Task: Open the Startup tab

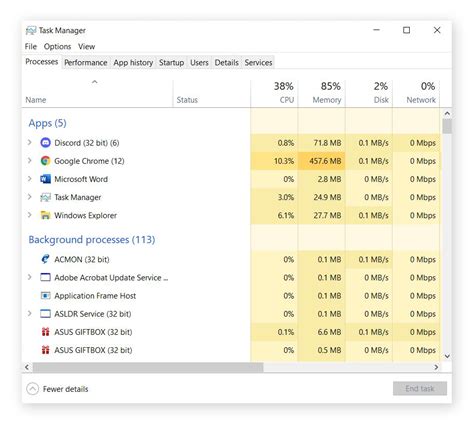Action: pyautogui.click(x=171, y=63)
